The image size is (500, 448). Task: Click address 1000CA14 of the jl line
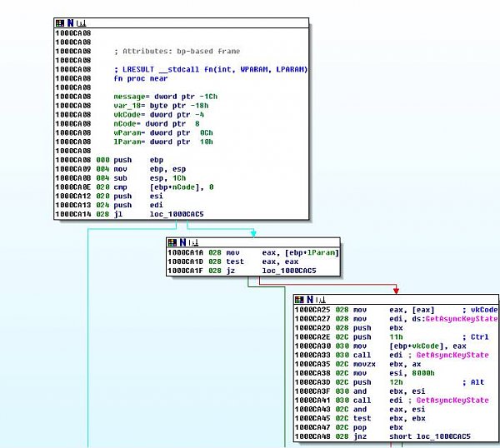click(x=73, y=214)
